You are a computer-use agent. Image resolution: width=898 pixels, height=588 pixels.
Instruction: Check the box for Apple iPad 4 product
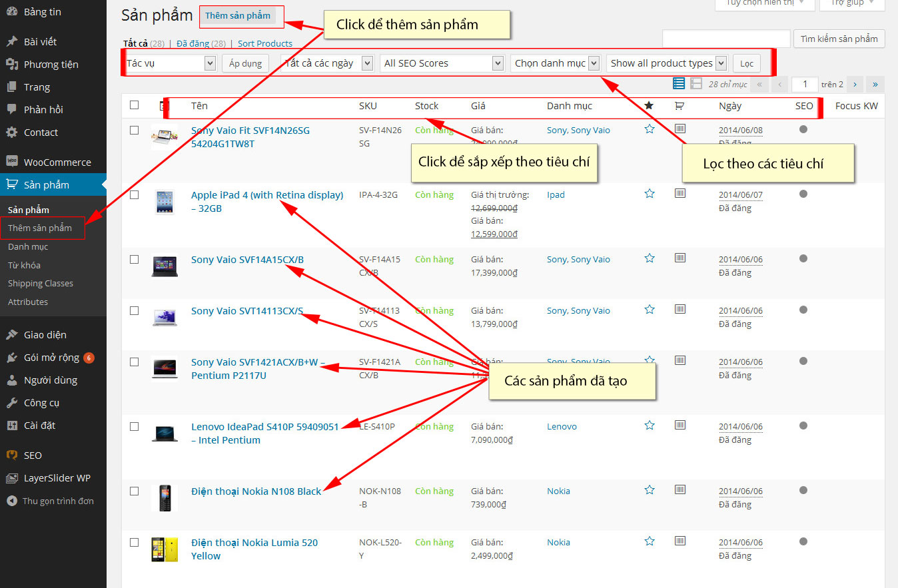point(135,195)
